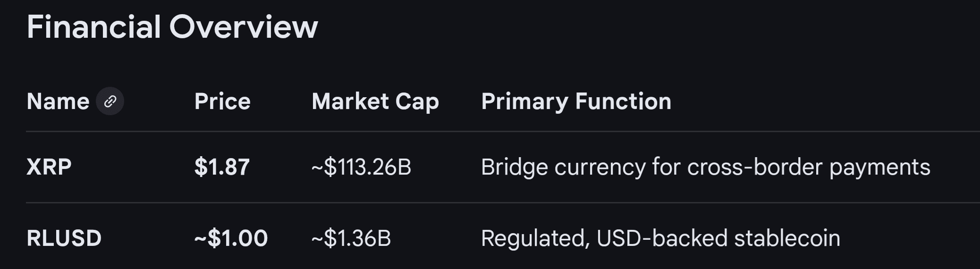Viewport: 980px width, 269px height.
Task: Click the term "USD-backed" in RLUSD's row
Action: (662, 238)
